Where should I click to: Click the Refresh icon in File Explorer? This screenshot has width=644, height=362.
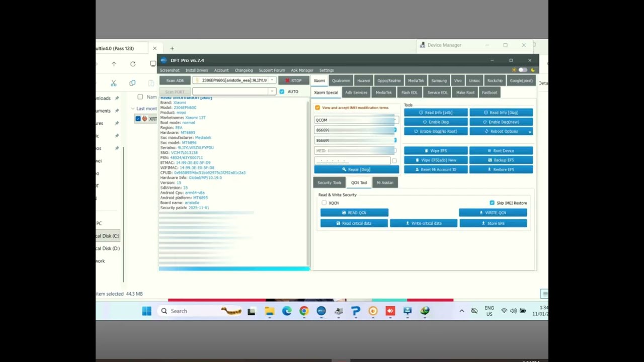click(133, 64)
